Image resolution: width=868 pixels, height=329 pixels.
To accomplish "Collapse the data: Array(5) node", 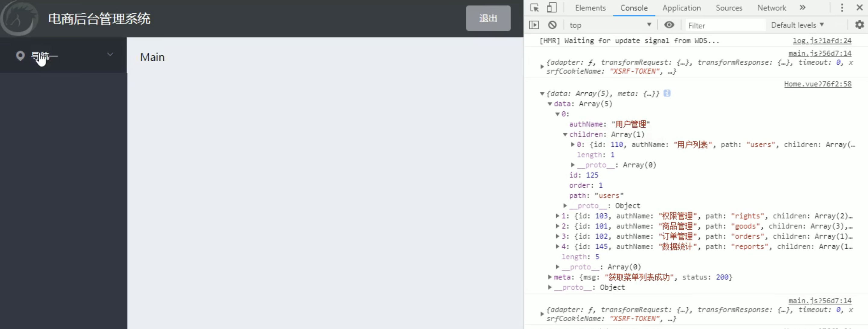I will click(550, 104).
